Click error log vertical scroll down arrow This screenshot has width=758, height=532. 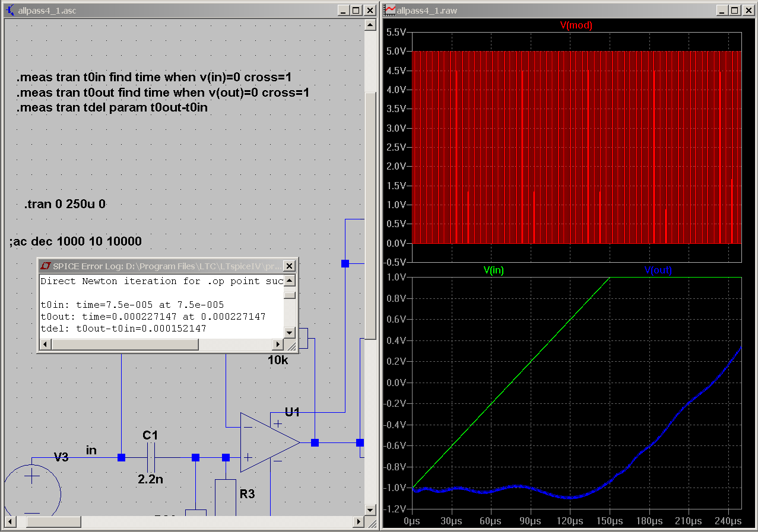[289, 333]
